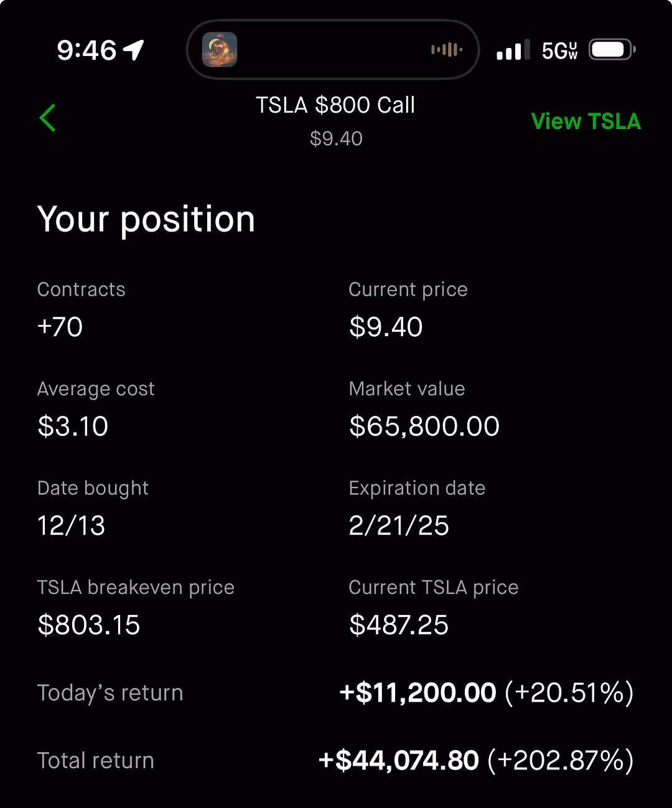
Task: Tap the audio waveform icon
Action: [x=447, y=50]
